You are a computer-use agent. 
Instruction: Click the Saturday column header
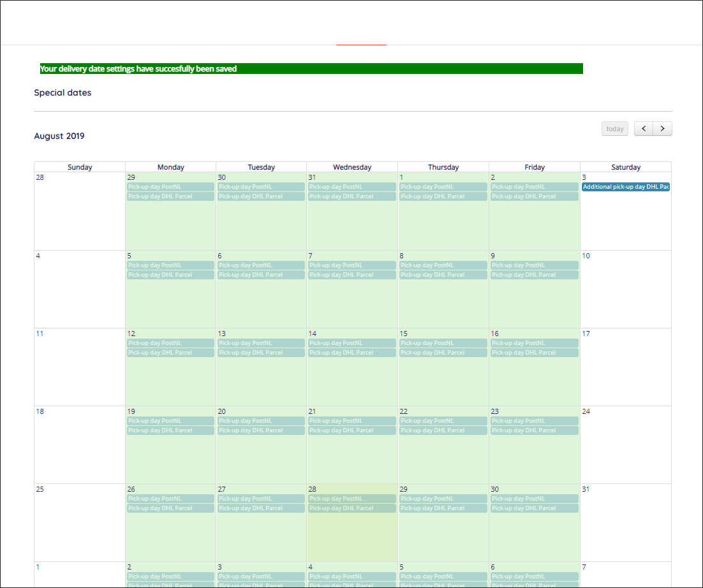[625, 167]
